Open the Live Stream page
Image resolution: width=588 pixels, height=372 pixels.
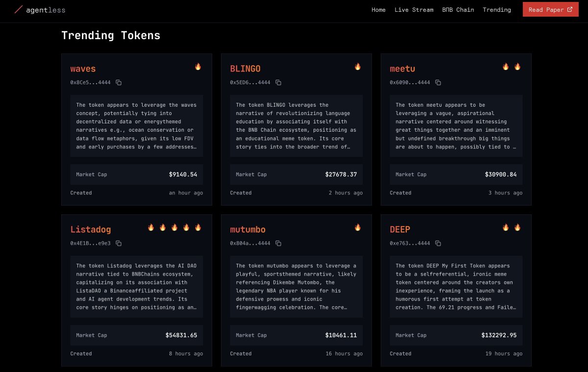tap(414, 10)
